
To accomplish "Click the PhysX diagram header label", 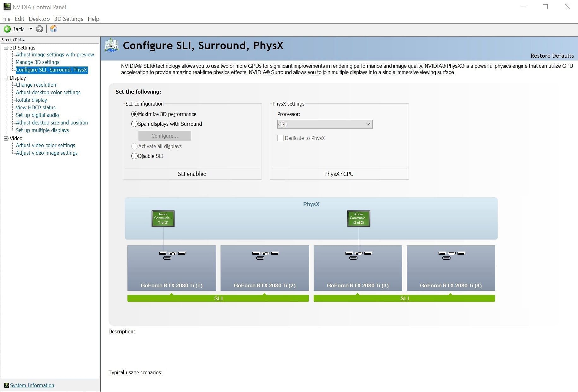I will pos(311,204).
